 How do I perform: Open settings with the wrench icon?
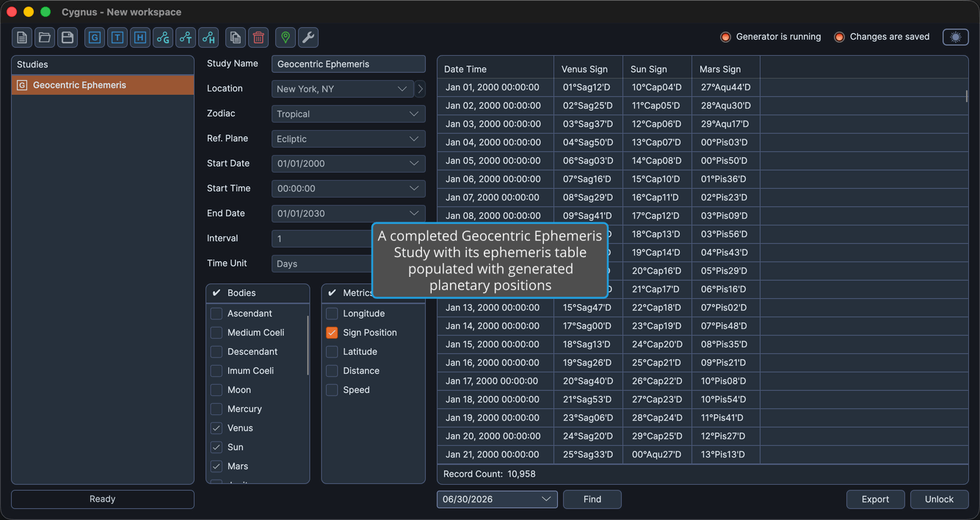pyautogui.click(x=308, y=37)
